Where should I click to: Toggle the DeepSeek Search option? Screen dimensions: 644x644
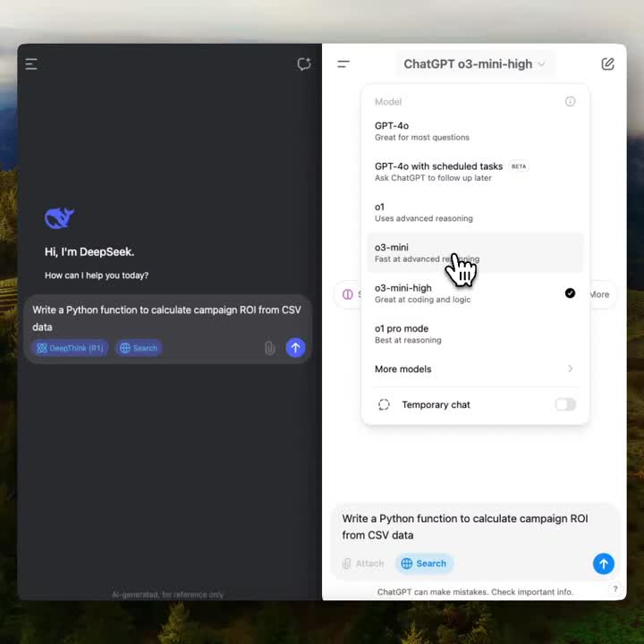coord(139,348)
